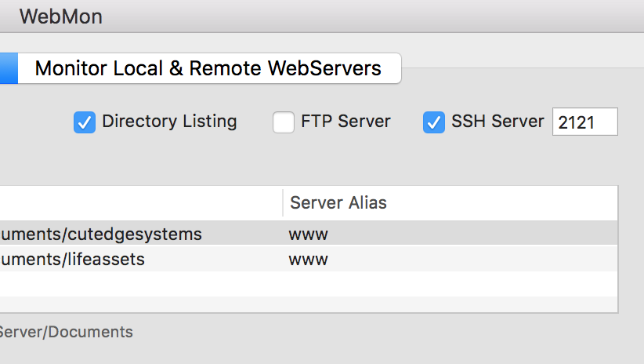Click the port field showing 2121

pos(584,122)
